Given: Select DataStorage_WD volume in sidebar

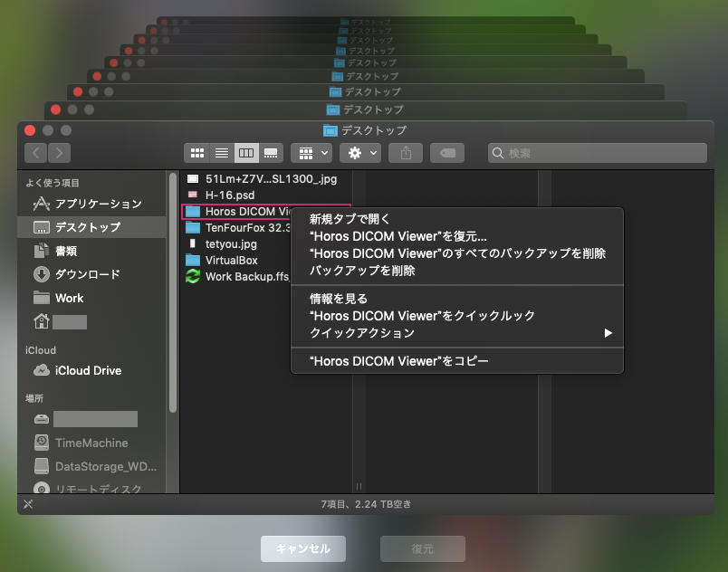Looking at the screenshot, I should [91, 466].
